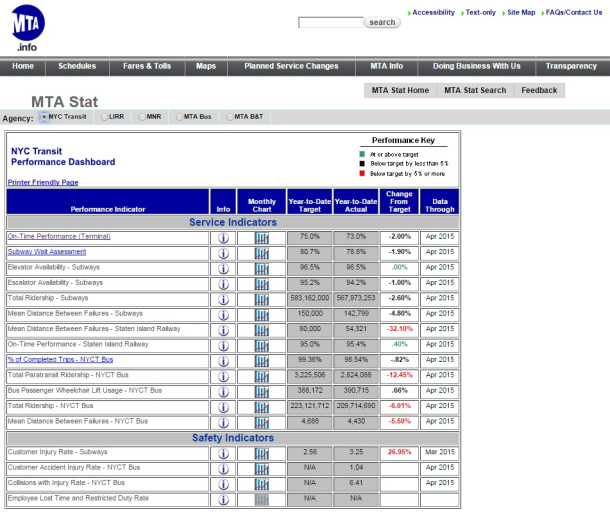The image size is (610, 512).
Task: Click the 583,162,000 year-to-date target value
Action: click(x=310, y=298)
